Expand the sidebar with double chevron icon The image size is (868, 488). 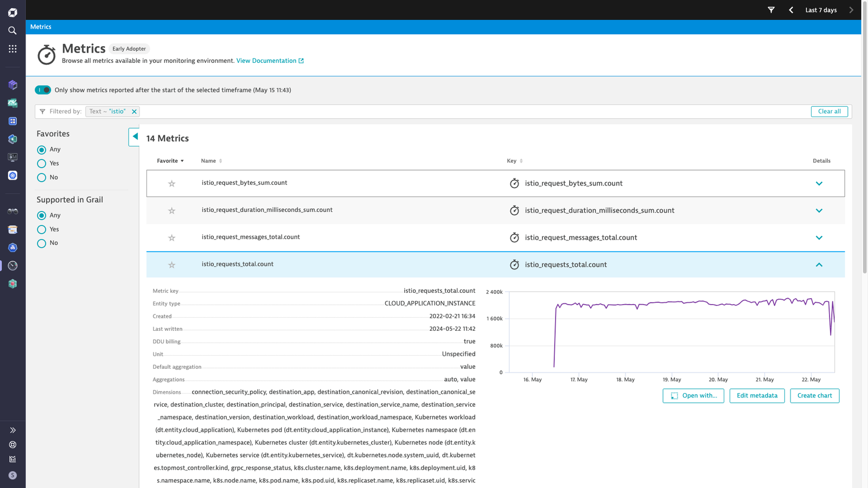click(x=12, y=430)
